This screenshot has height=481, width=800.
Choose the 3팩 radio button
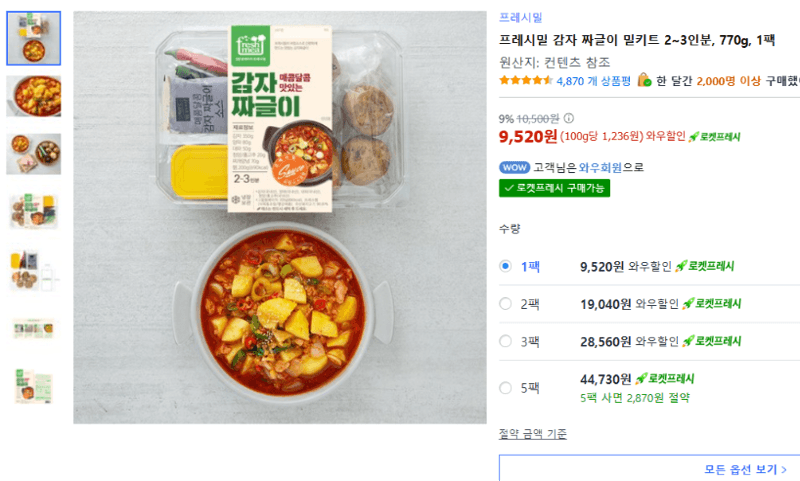(505, 341)
